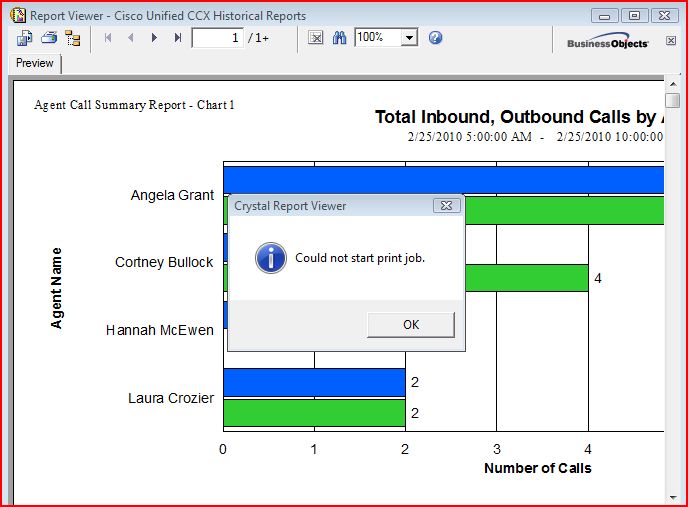This screenshot has width=688, height=507.
Task: Click the blue Laura Crozier bar
Action: pyautogui.click(x=314, y=382)
